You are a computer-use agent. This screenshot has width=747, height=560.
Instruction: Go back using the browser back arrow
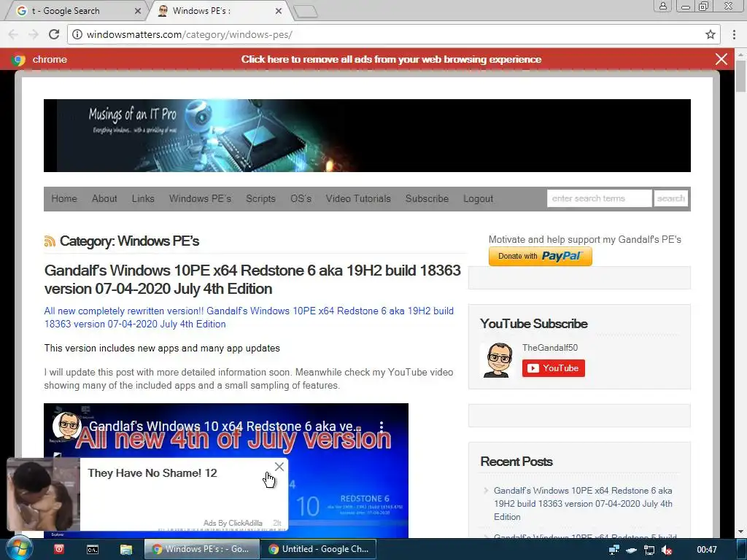pyautogui.click(x=13, y=34)
